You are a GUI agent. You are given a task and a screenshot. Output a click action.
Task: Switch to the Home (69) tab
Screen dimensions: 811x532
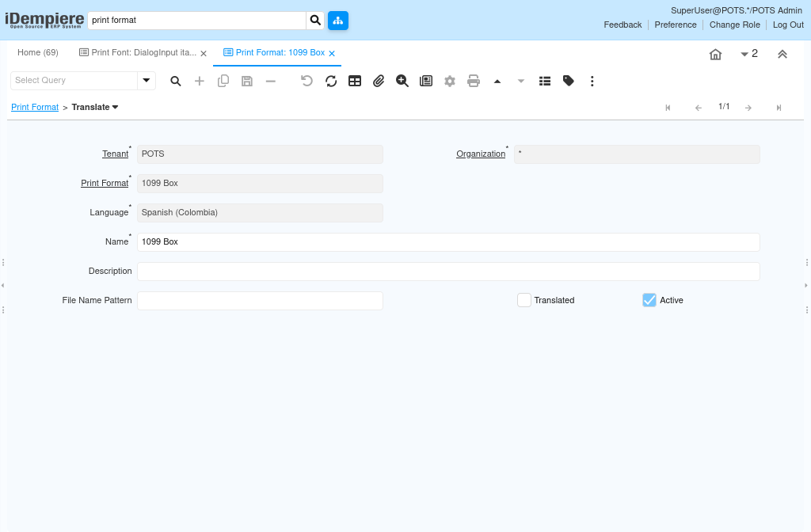(x=38, y=53)
